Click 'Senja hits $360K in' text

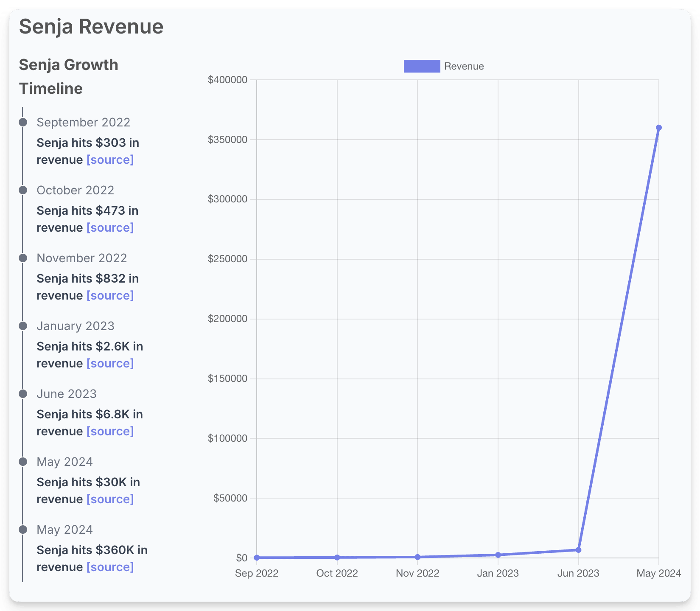(x=92, y=550)
